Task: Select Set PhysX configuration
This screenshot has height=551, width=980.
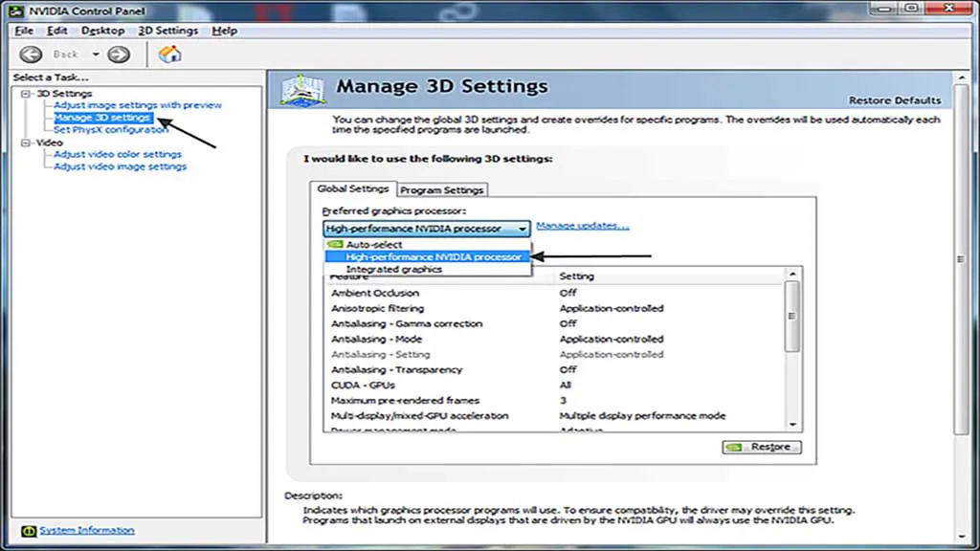Action: (111, 130)
